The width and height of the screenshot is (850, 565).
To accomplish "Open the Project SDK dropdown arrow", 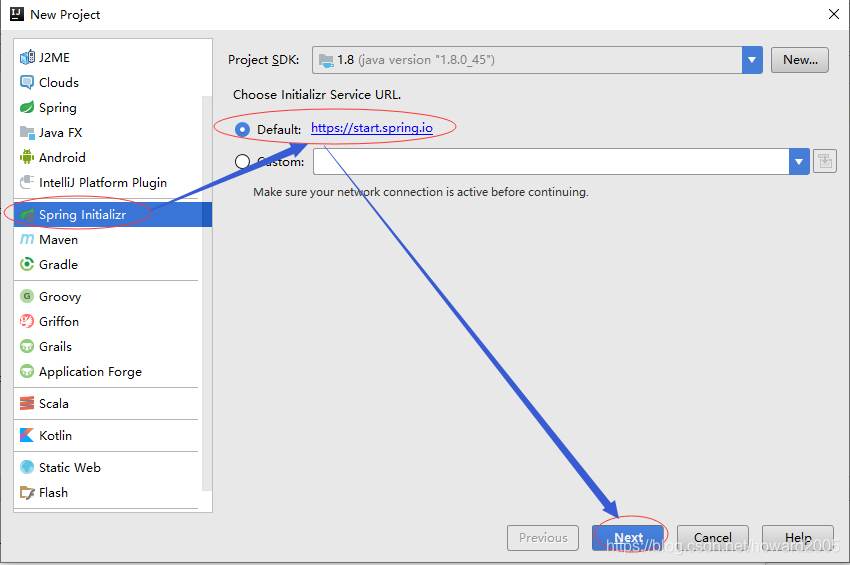I will tap(752, 60).
